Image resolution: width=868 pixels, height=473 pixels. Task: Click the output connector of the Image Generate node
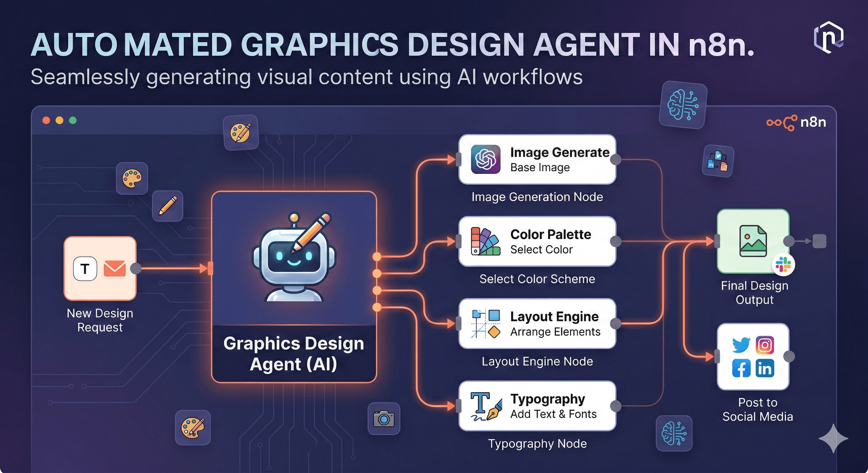tap(616, 160)
